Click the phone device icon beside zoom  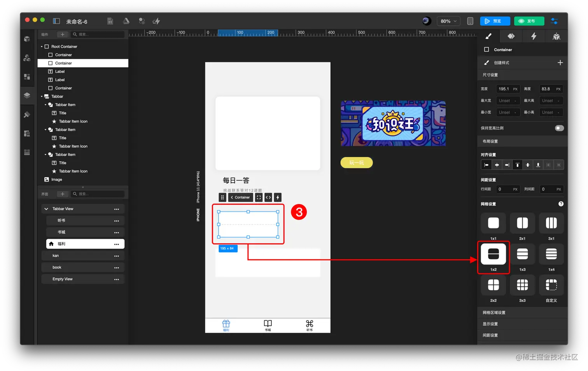[470, 21]
